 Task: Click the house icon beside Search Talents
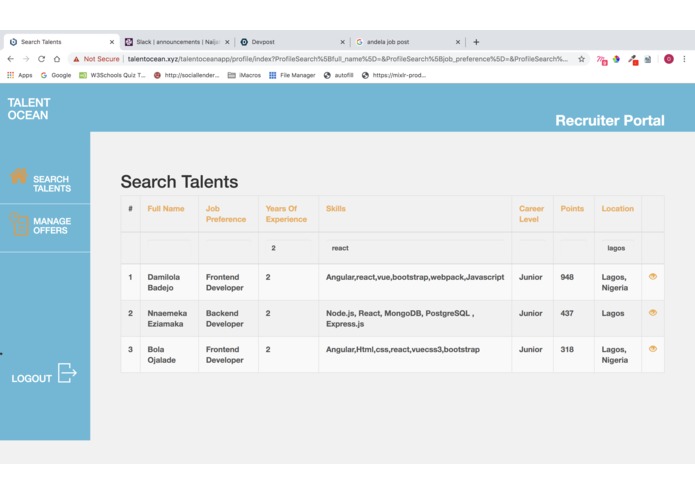tap(19, 176)
